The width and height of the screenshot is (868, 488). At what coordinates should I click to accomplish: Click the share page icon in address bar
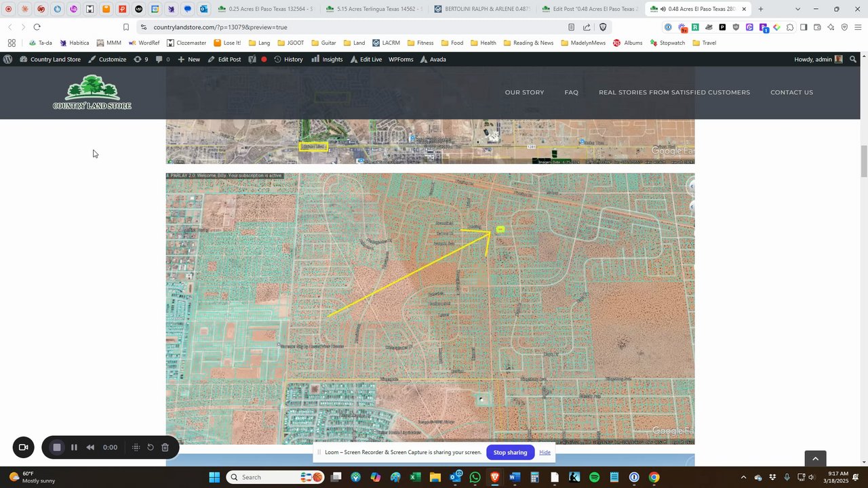[x=587, y=27]
